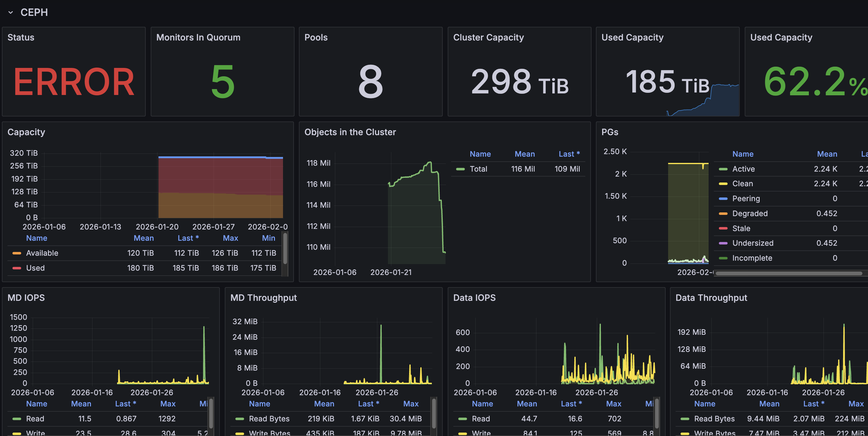Click the Degraded legend color marker
Screen dimensions: 868x436
pyautogui.click(x=723, y=213)
